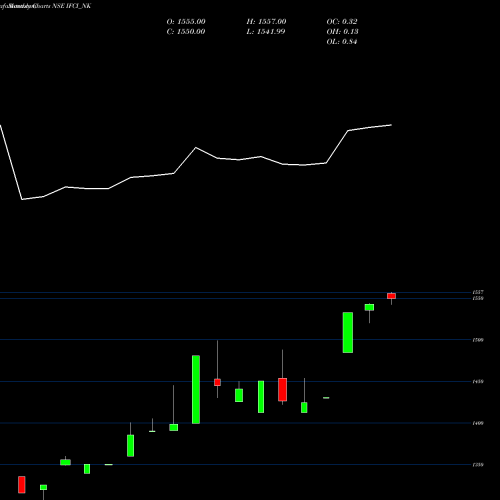
Task: Select the leftmost red candle below 1350
Action: 22,484
